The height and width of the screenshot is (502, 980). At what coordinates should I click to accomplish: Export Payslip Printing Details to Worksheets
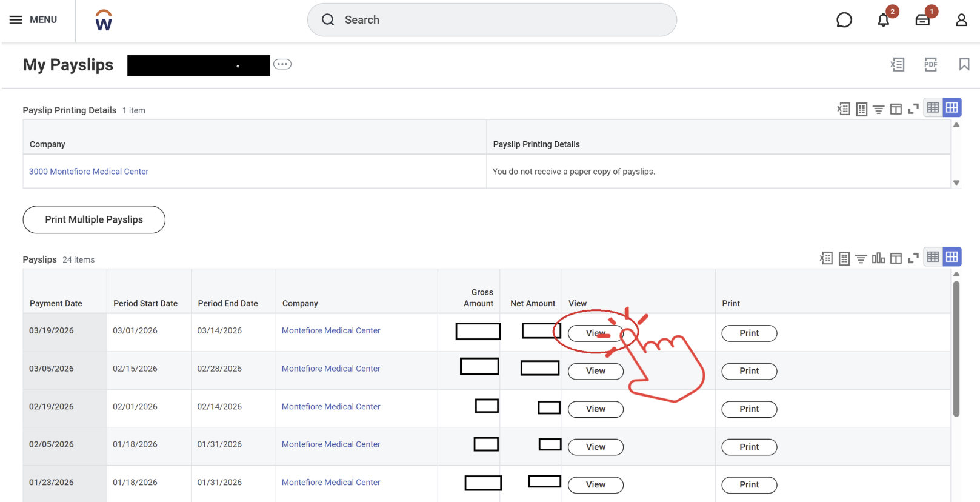point(862,109)
